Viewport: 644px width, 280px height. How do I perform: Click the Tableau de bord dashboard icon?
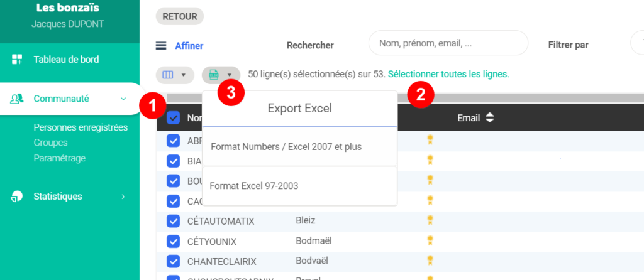[17, 60]
